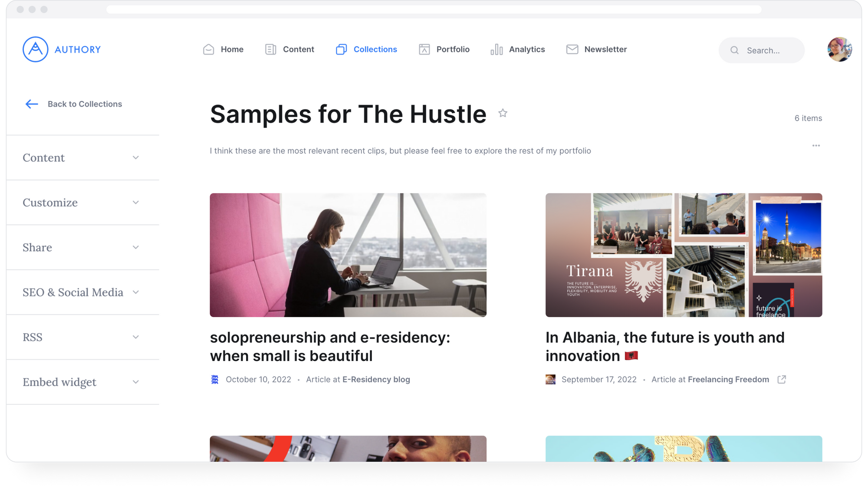Open the Analytics nav item
The height and width of the screenshot is (492, 868).
(x=517, y=49)
